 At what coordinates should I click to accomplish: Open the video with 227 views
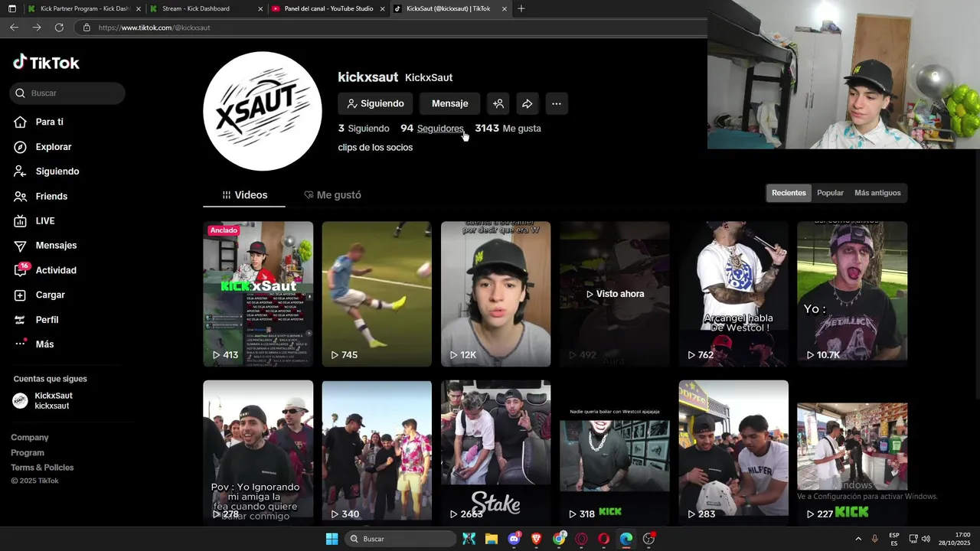[852, 453]
